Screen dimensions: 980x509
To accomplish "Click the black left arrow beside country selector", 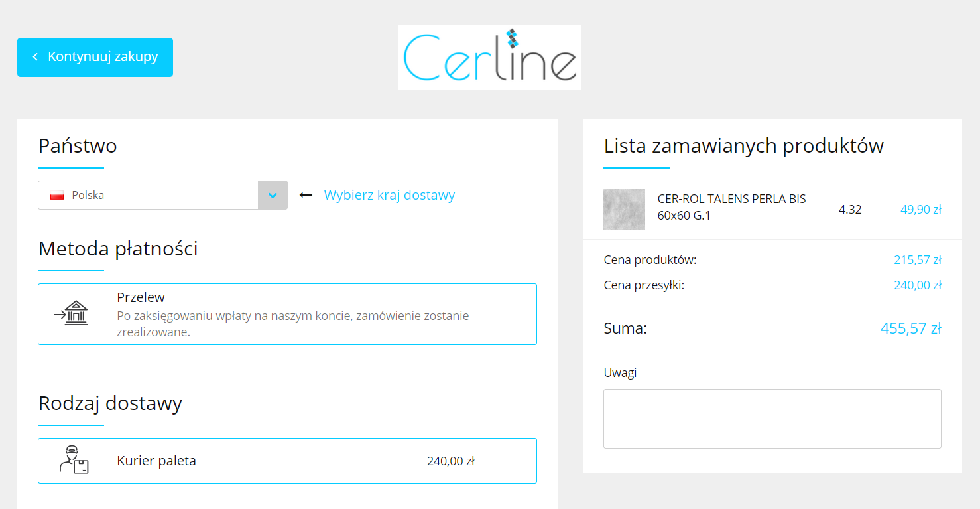I will pos(306,195).
